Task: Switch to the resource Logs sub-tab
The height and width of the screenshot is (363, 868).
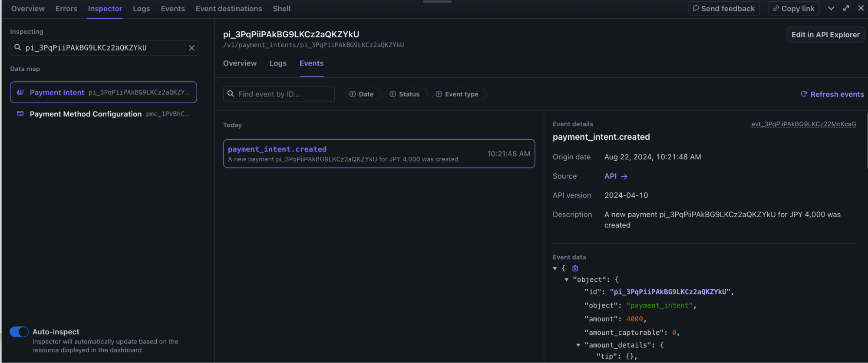Action: (278, 63)
